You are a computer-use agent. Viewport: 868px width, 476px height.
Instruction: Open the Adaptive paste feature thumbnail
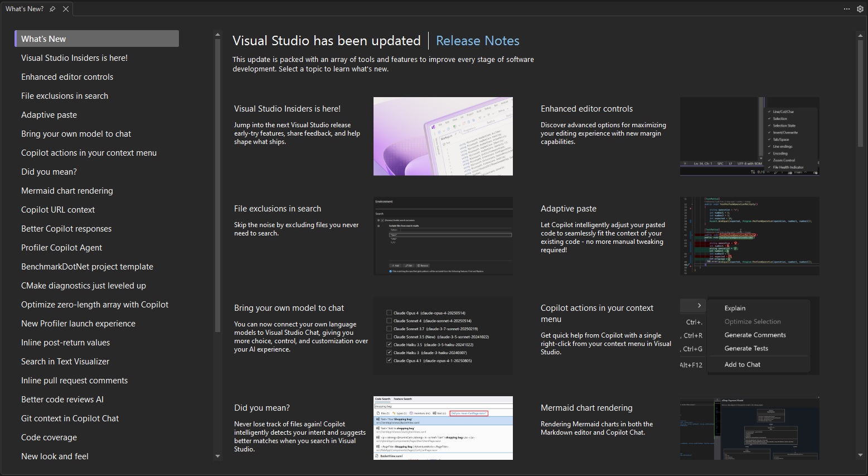[749, 235]
